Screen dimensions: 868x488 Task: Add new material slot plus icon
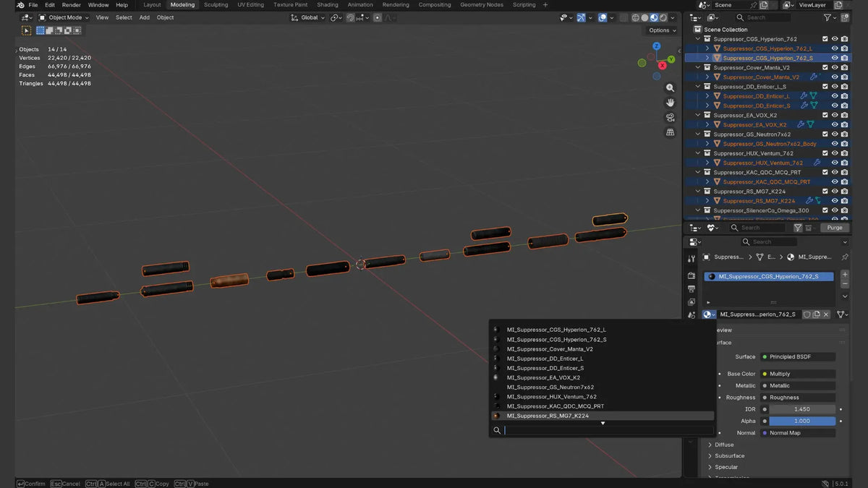[845, 275]
